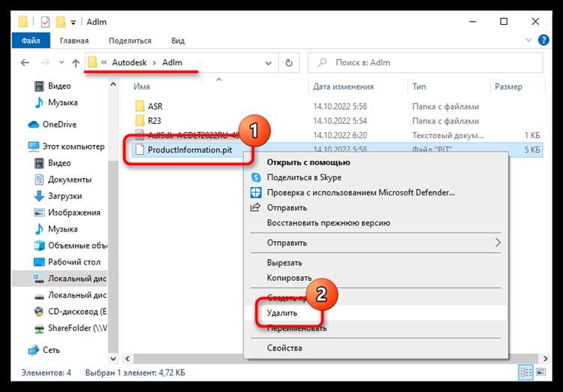The height and width of the screenshot is (392, 563).
Task: Select Этот компьютер in navigation pane
Action: 74,146
